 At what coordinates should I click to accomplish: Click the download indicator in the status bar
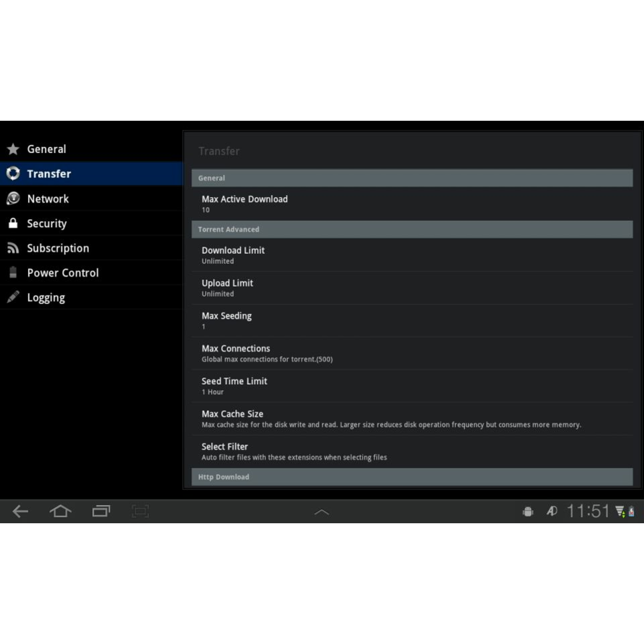point(619,511)
